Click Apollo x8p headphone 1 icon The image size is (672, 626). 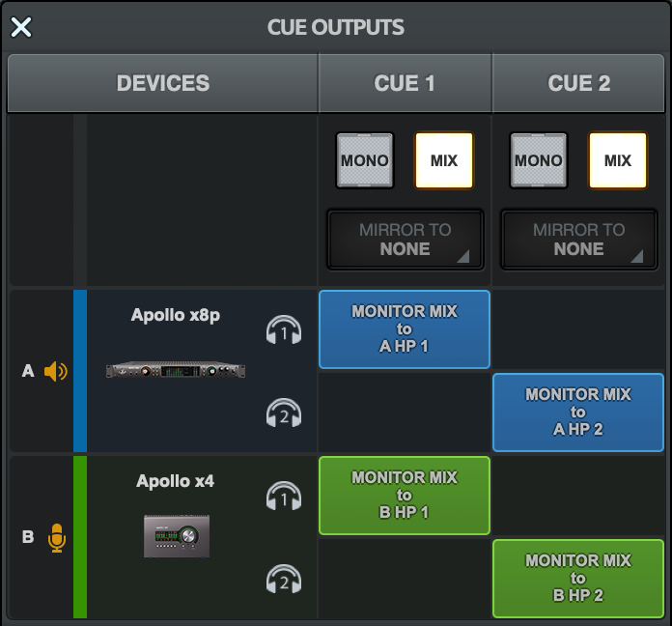click(284, 329)
